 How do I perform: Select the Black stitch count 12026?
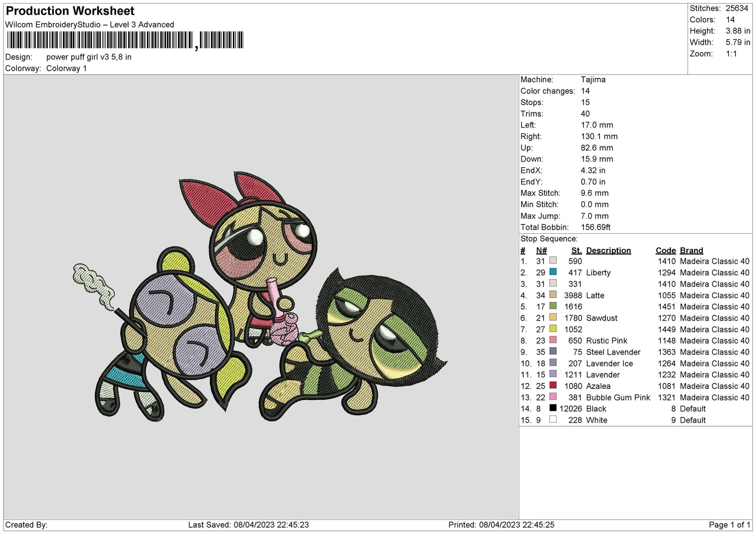click(571, 408)
